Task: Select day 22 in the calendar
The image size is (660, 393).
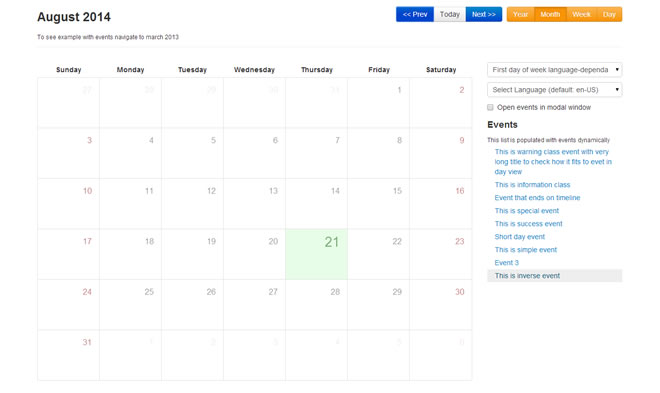Action: coord(378,254)
